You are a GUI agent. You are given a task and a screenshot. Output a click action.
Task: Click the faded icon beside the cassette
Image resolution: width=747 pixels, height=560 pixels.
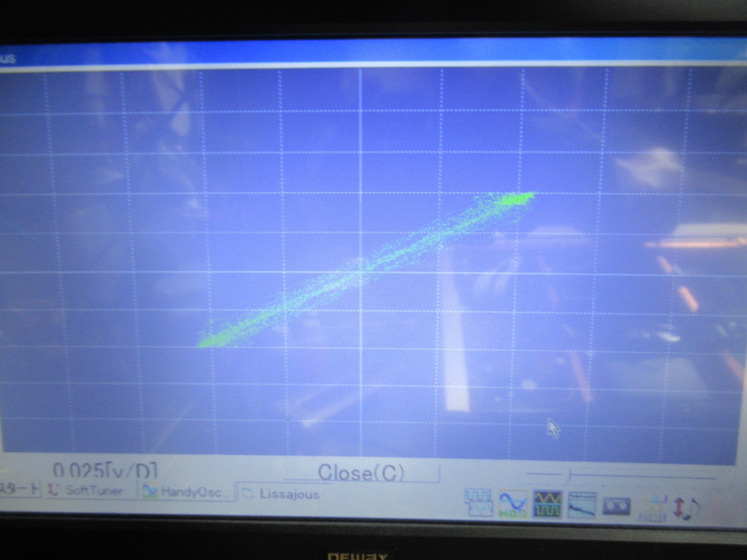(x=653, y=507)
